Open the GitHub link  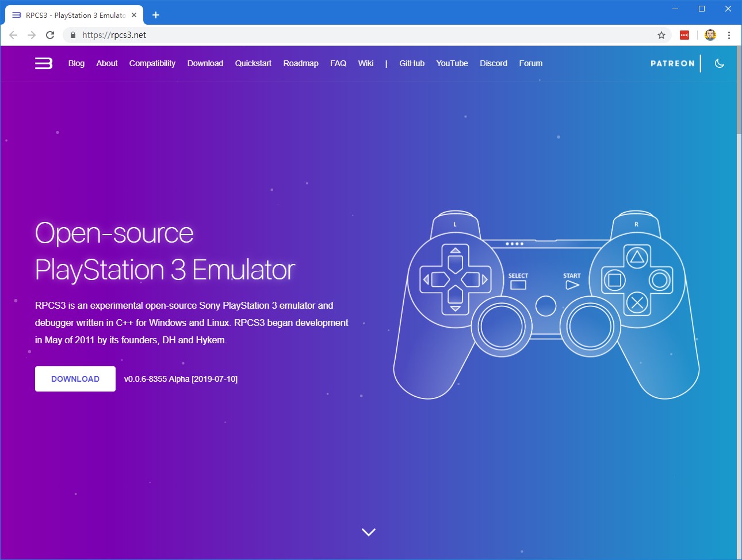(412, 63)
